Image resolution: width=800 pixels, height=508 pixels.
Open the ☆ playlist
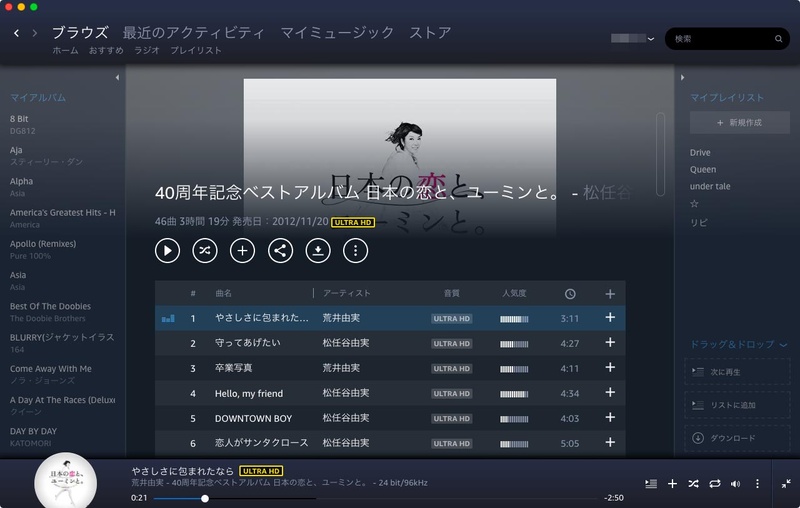coord(694,204)
